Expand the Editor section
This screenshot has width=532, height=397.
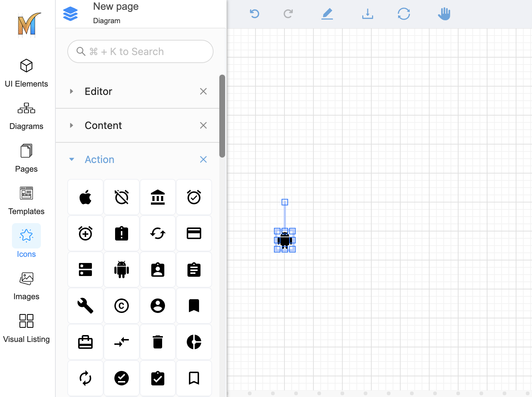(98, 91)
